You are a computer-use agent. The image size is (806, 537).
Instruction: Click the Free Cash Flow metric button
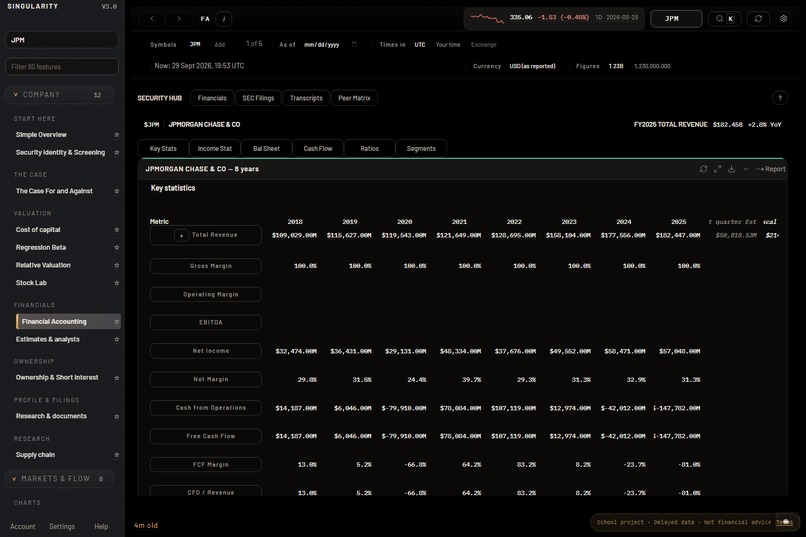pos(206,436)
